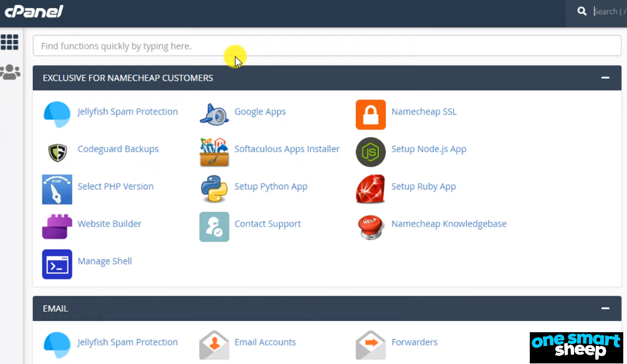Open the Google Apps link
Image resolution: width=627 pixels, height=364 pixels.
260,112
